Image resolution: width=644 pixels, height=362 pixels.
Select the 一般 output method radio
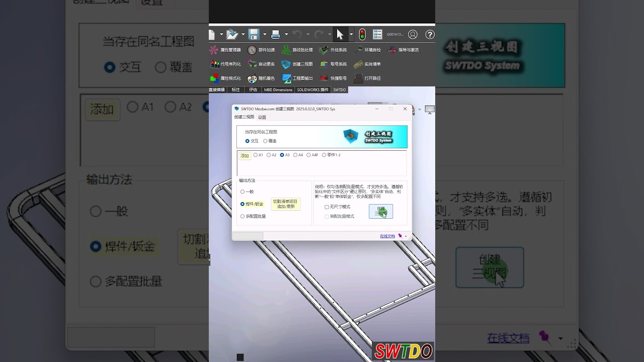[247, 192]
